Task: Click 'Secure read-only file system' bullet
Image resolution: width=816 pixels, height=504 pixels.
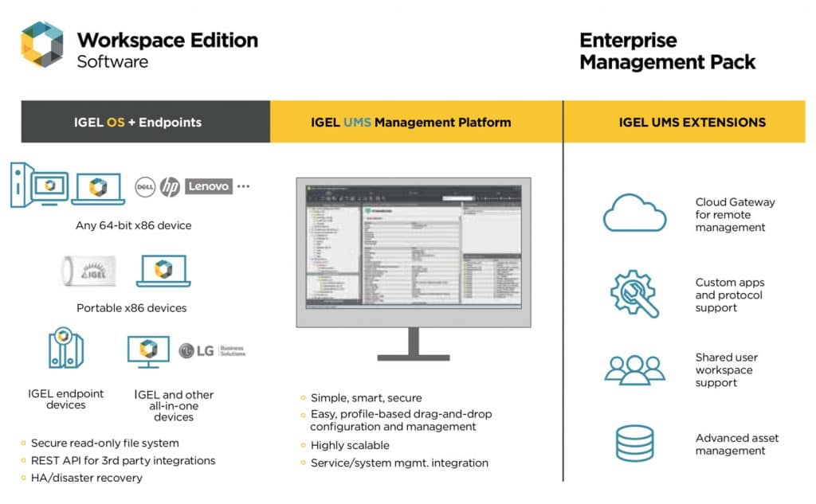Action: click(x=104, y=443)
